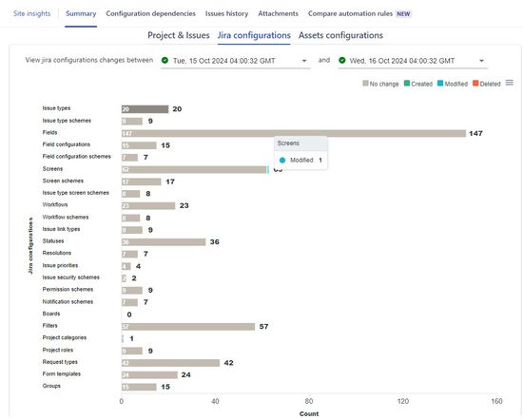Open the Issues history tab
Viewport: 523px width, 420px height.
click(227, 13)
